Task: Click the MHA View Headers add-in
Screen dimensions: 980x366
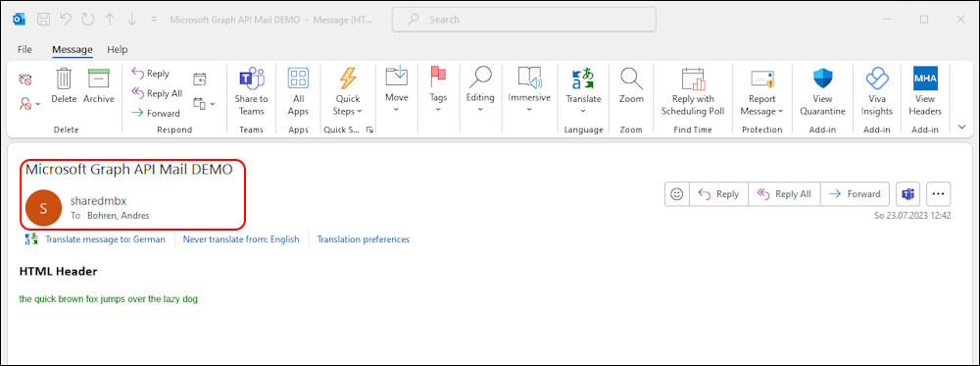Action: coord(925,92)
